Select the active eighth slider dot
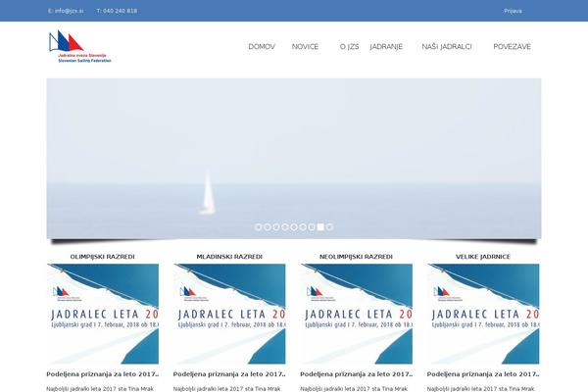 pos(320,227)
